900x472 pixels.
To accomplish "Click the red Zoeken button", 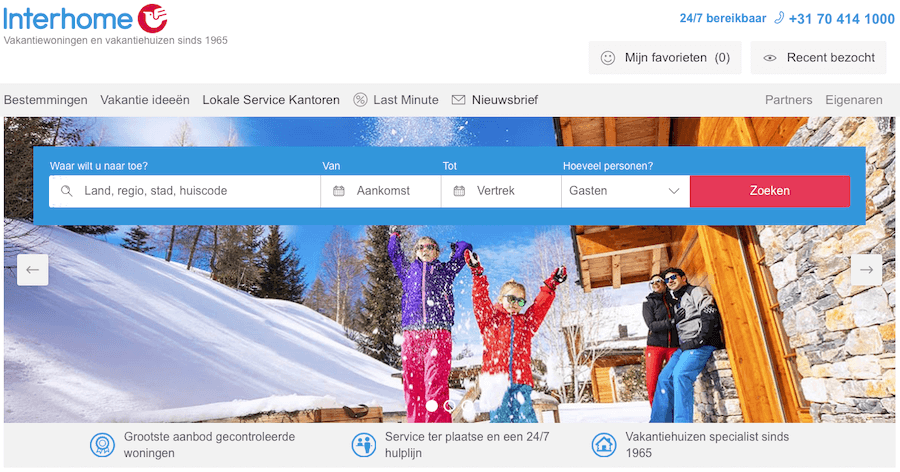I will click(x=770, y=191).
